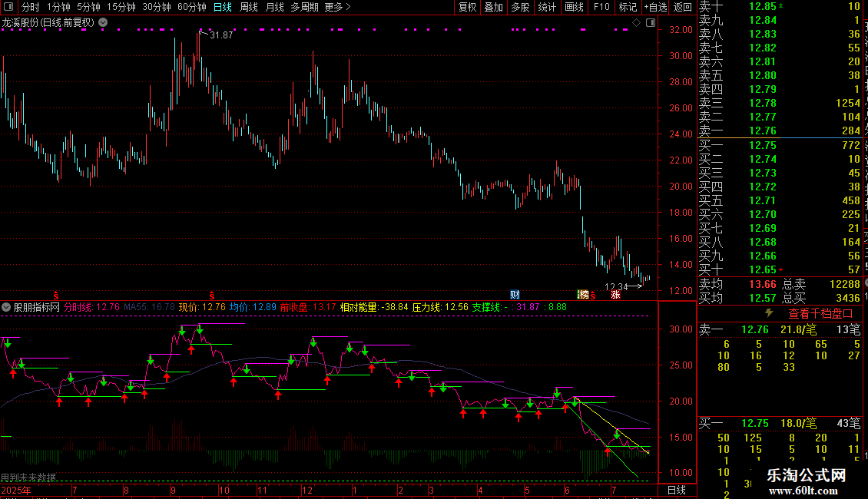This screenshot has height=499, width=868.
Task: Click the red S marker near July
Action: (56, 296)
